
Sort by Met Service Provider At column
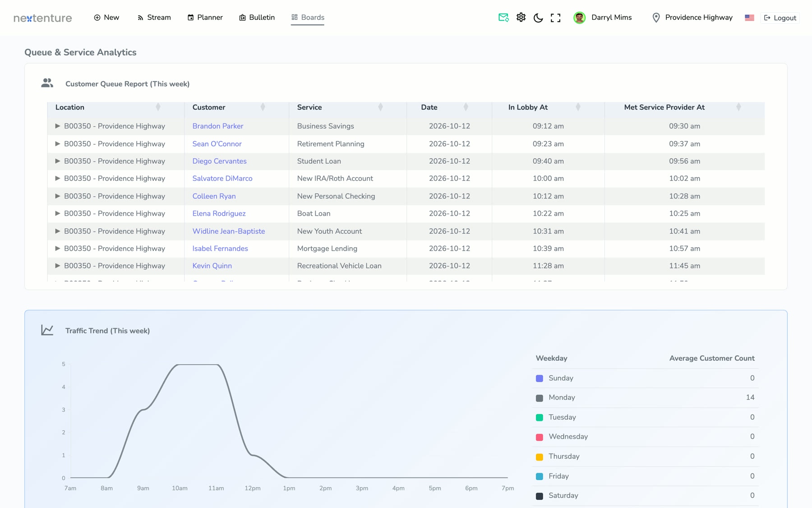(x=738, y=107)
